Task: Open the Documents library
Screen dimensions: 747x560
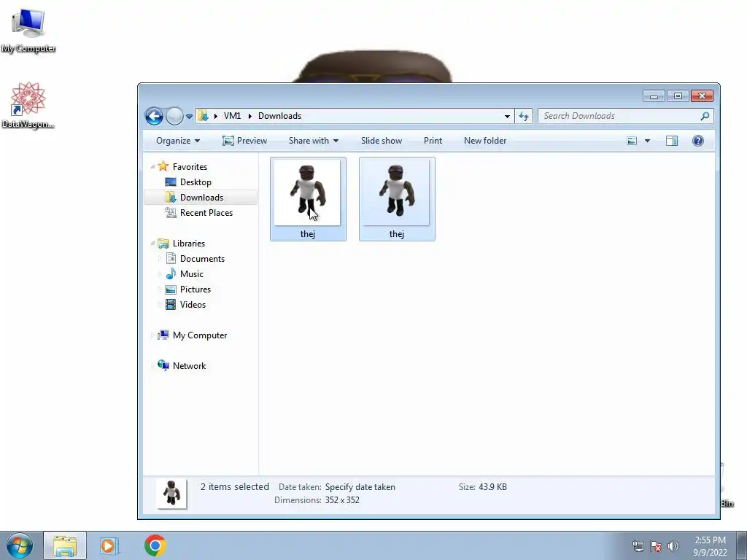Action: tap(202, 259)
